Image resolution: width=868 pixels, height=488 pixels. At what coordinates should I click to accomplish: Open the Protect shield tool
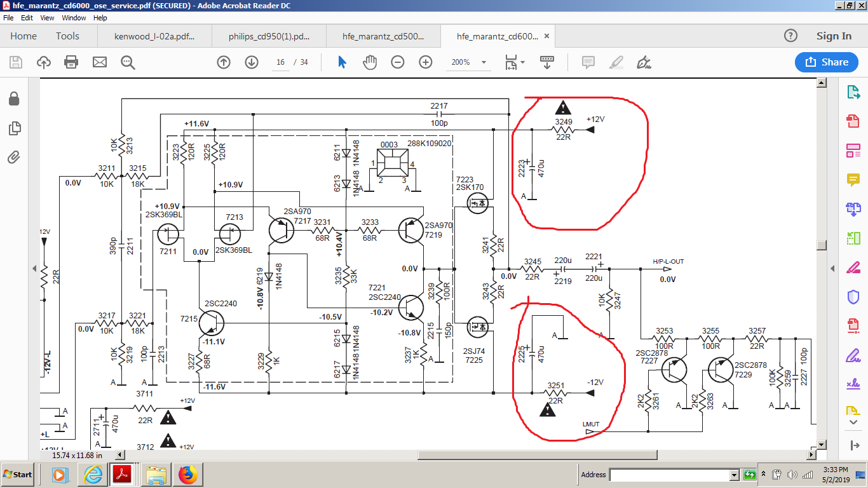point(853,297)
